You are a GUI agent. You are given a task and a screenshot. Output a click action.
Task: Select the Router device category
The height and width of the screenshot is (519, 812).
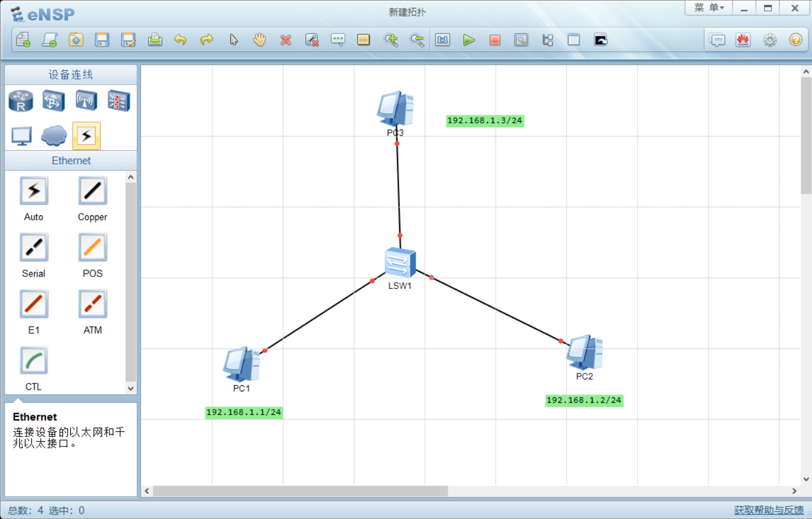pos(21,101)
